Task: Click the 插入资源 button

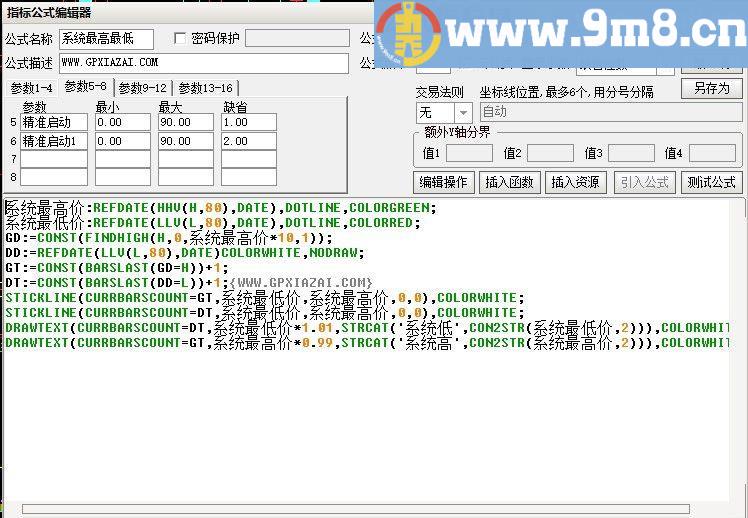Action: click(x=576, y=182)
